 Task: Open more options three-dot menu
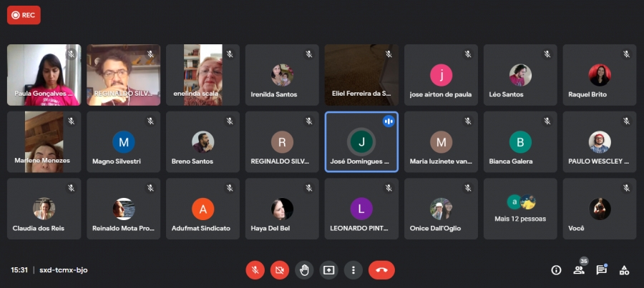pos(353,270)
